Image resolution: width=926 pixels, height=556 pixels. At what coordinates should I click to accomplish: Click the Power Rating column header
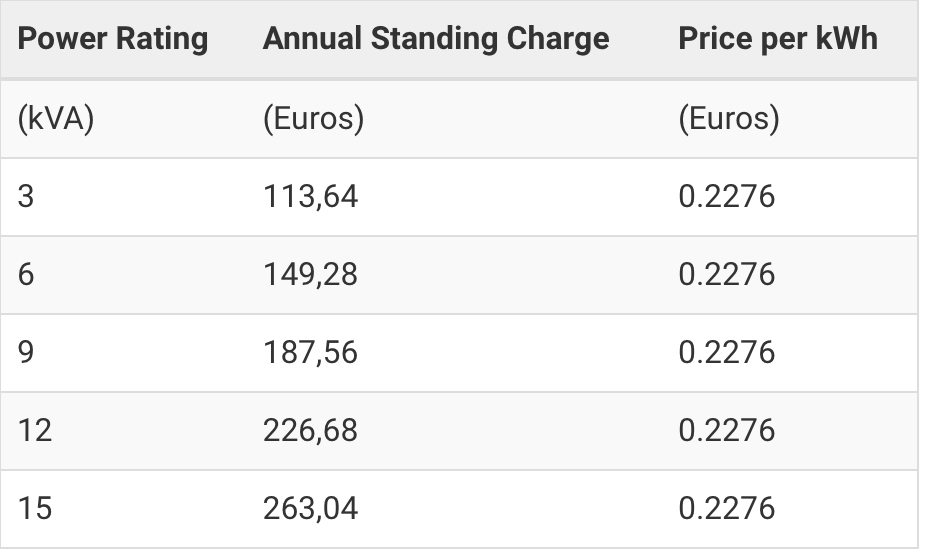coord(113,39)
